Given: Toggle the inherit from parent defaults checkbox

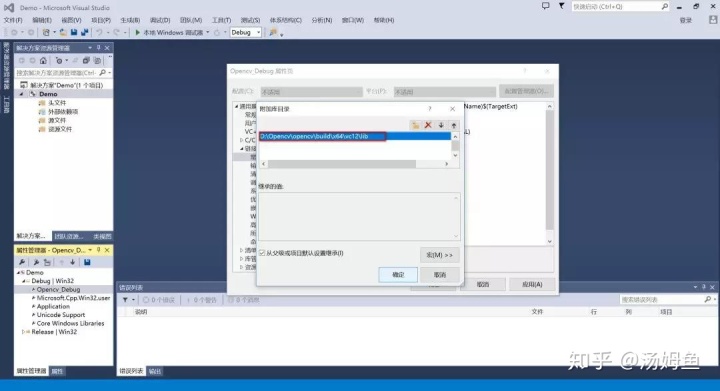Looking at the screenshot, I should pos(262,253).
